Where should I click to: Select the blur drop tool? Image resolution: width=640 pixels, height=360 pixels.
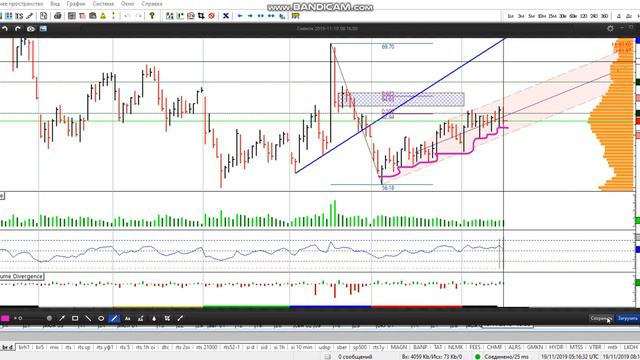[154, 318]
